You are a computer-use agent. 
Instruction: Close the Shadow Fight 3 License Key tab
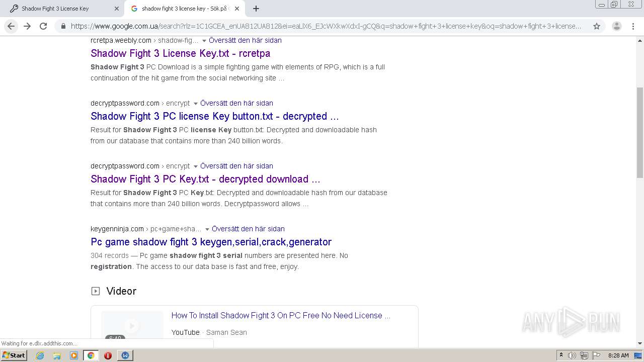116,9
